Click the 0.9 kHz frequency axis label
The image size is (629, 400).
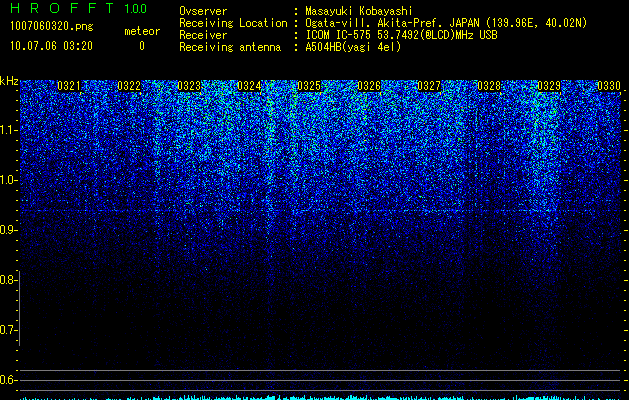coord(9,230)
